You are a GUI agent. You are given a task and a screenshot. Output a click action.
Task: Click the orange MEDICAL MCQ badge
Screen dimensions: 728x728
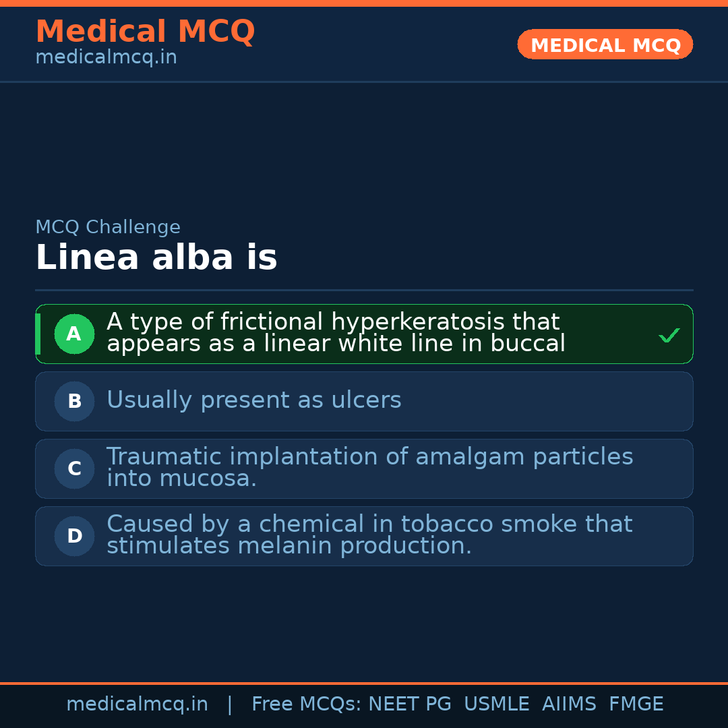pyautogui.click(x=605, y=45)
